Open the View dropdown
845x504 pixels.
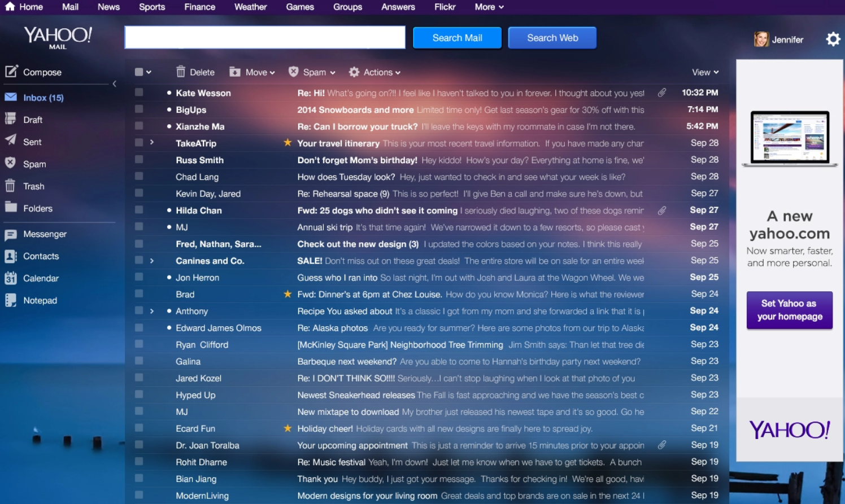tap(705, 72)
